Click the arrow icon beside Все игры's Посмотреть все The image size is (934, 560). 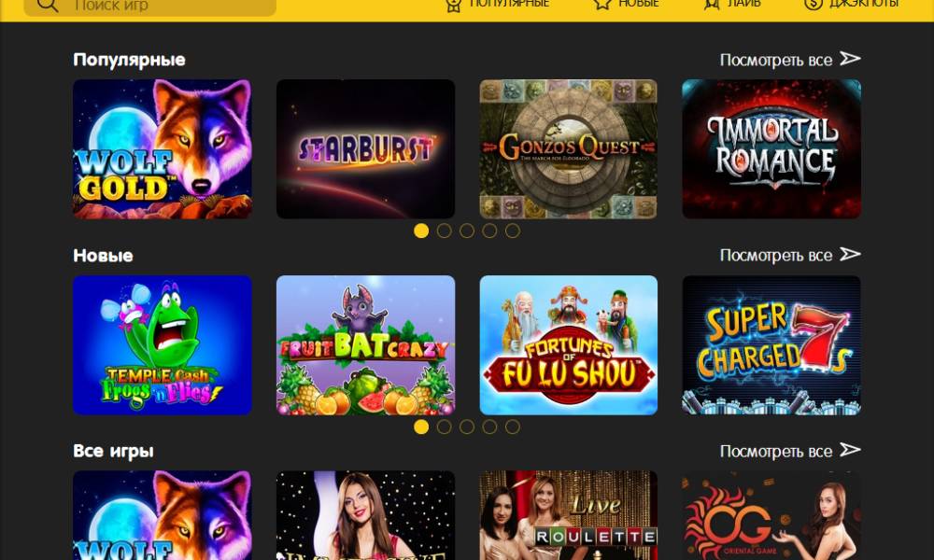[x=850, y=450]
